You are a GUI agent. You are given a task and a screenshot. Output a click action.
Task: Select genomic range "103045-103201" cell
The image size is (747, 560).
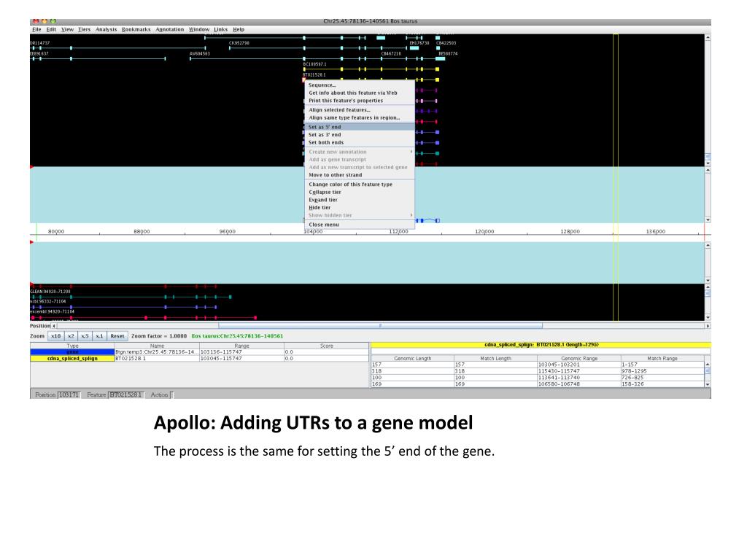(x=579, y=365)
